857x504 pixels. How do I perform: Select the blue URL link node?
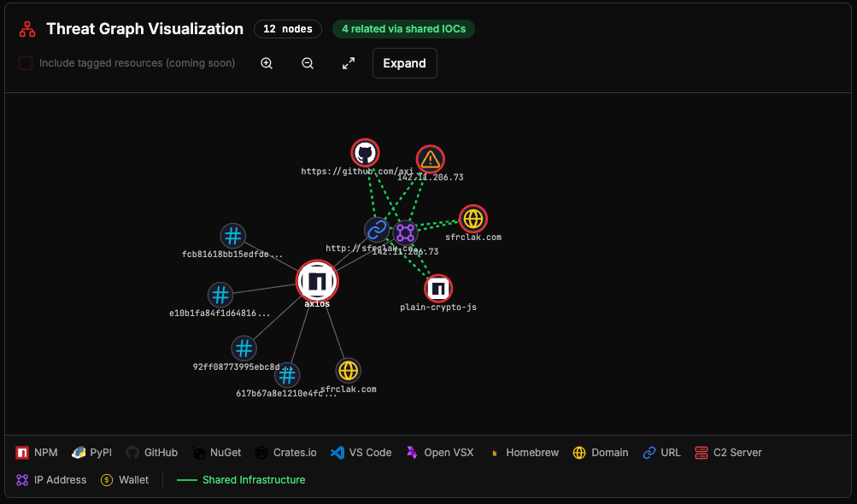(x=377, y=230)
